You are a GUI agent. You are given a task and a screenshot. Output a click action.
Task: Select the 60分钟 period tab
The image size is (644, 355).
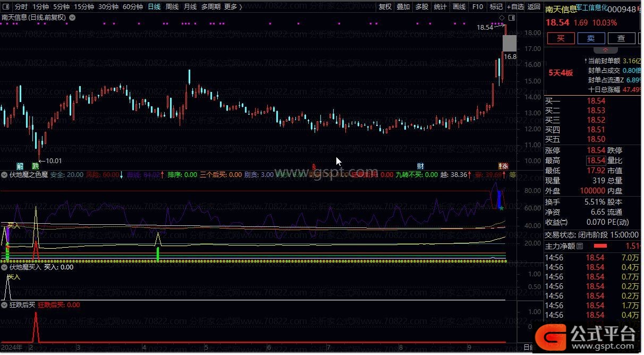pyautogui.click(x=133, y=7)
